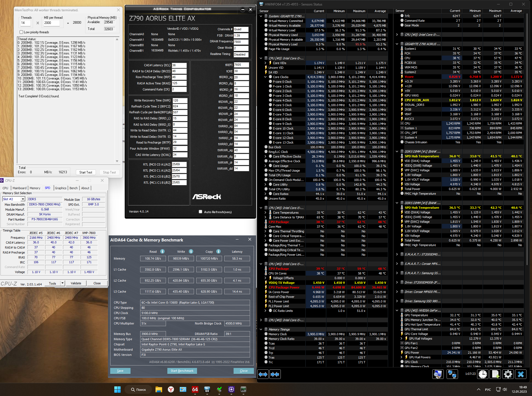532x396 pixels.
Task: Open Slot #2 dropdown in CPU-Z
Action: [x=23, y=199]
